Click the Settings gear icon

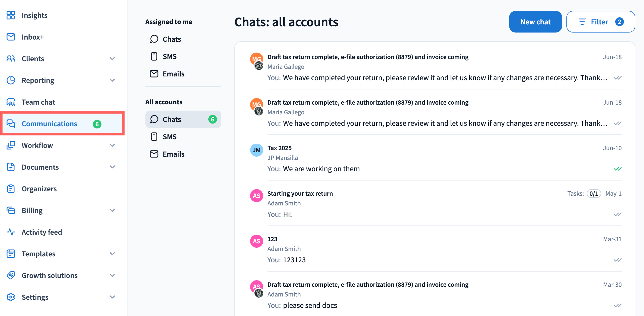tap(11, 297)
